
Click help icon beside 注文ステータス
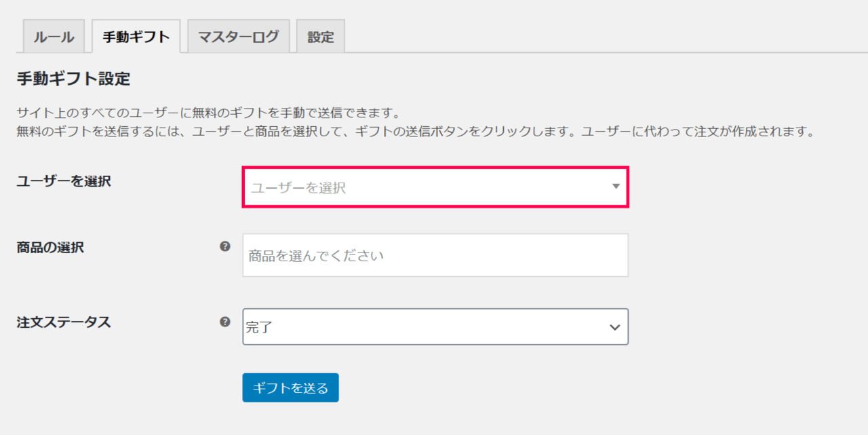pyautogui.click(x=225, y=322)
